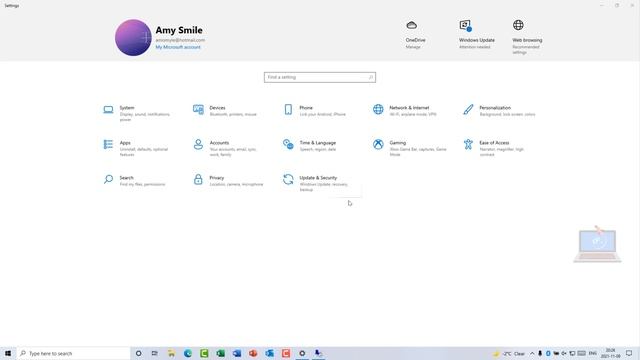Open Word from the taskbar
640x360 pixels.
tap(237, 353)
